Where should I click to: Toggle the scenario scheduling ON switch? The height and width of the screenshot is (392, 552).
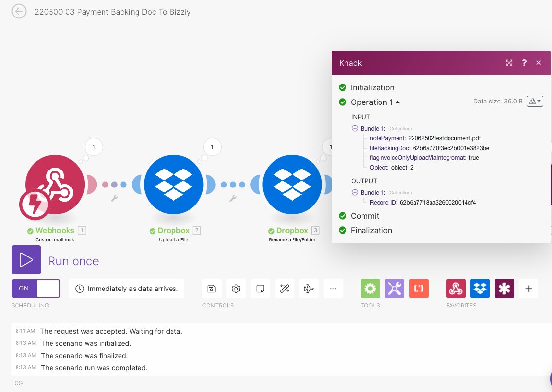(36, 289)
